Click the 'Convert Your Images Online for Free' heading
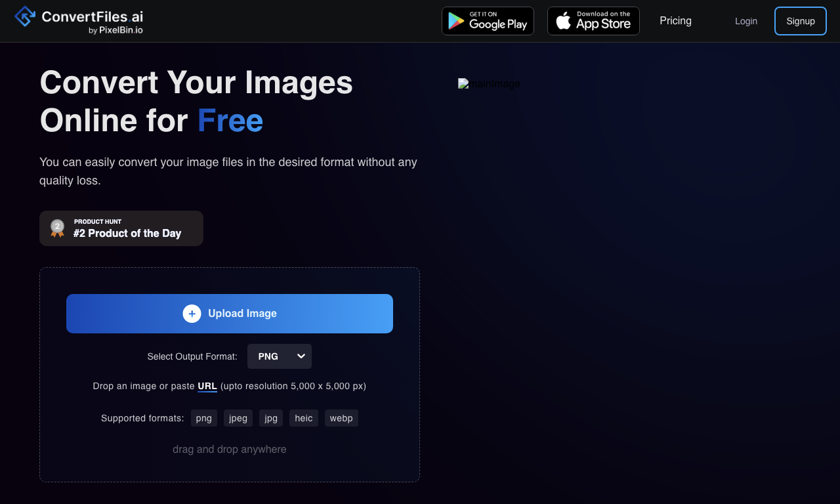 click(x=197, y=102)
